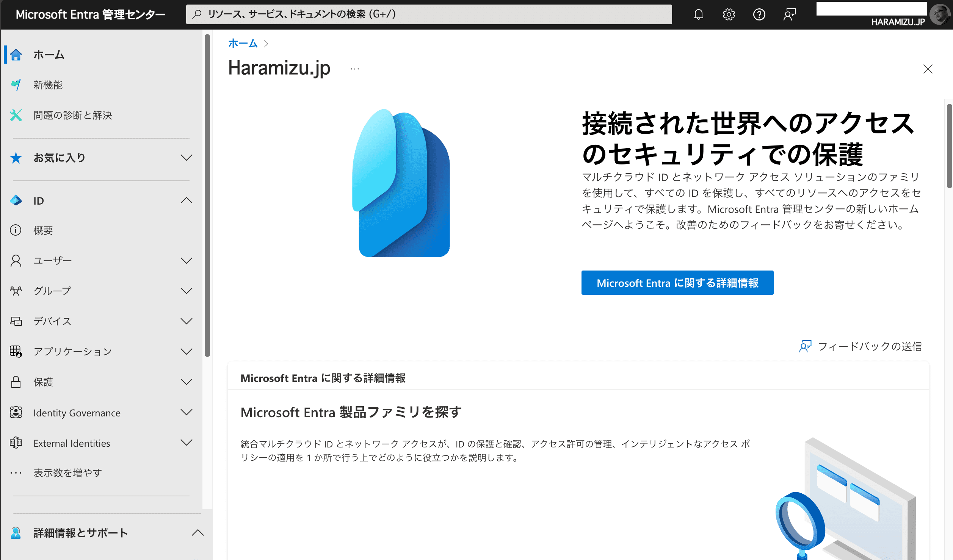Viewport: 953px width, 560px height.
Task: Click the ホーム breadcrumb link
Action: tap(243, 44)
